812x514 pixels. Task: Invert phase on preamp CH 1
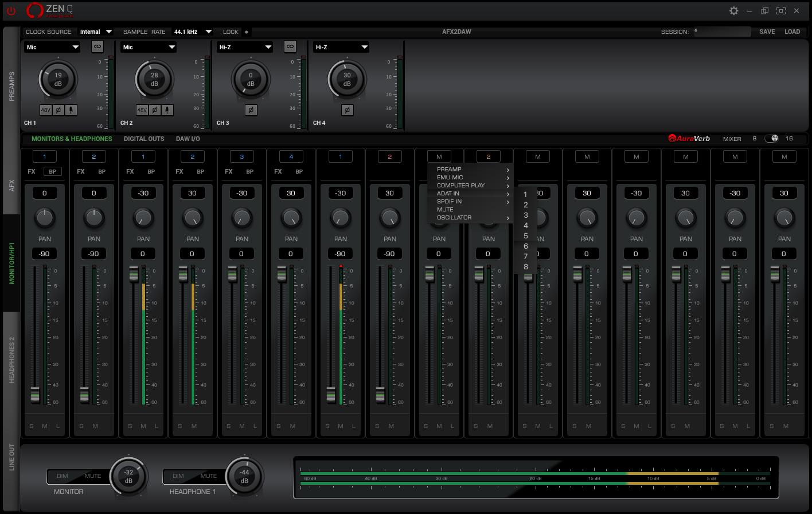click(58, 110)
